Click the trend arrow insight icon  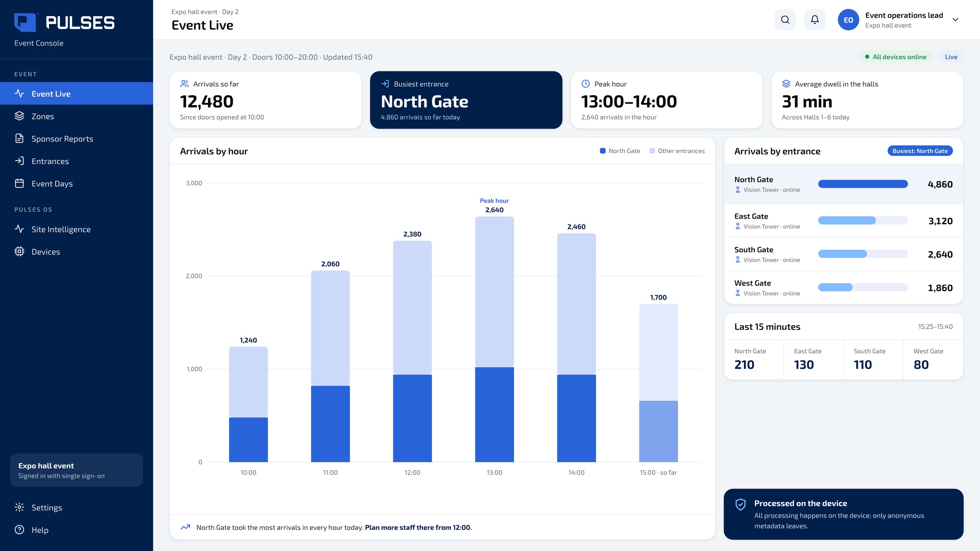click(x=185, y=527)
